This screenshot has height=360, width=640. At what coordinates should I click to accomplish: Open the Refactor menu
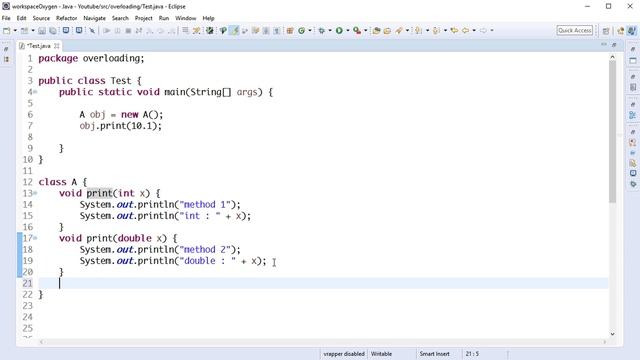pos(67,18)
